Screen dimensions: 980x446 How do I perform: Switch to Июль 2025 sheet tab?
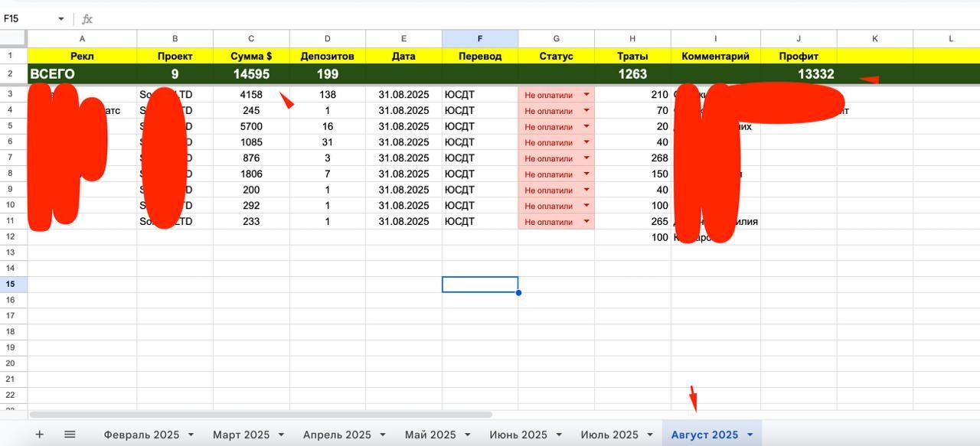tap(609, 435)
